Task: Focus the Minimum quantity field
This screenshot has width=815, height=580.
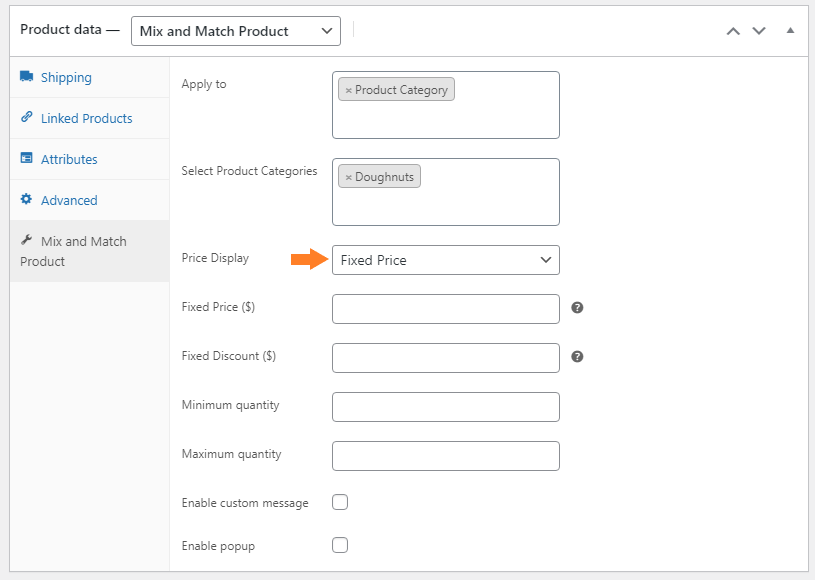Action: click(x=446, y=407)
